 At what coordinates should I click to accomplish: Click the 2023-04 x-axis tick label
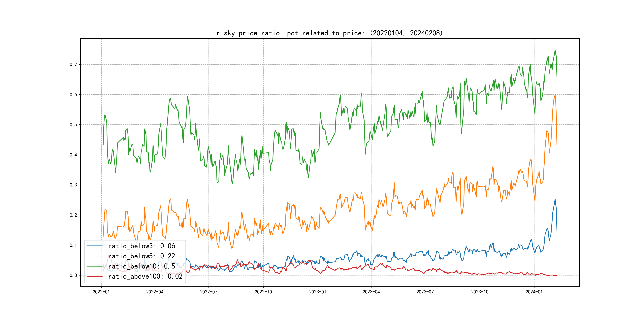click(371, 292)
